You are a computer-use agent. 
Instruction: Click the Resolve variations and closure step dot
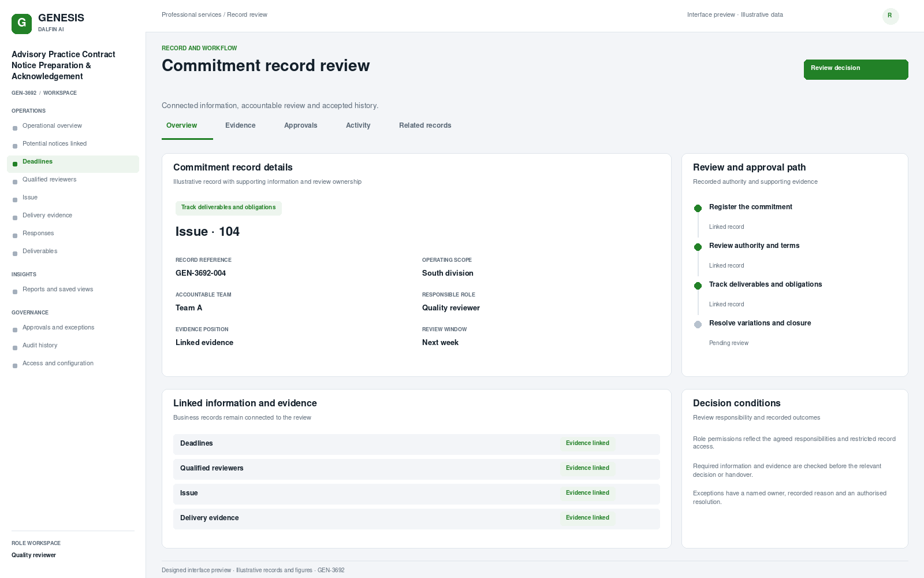click(698, 324)
